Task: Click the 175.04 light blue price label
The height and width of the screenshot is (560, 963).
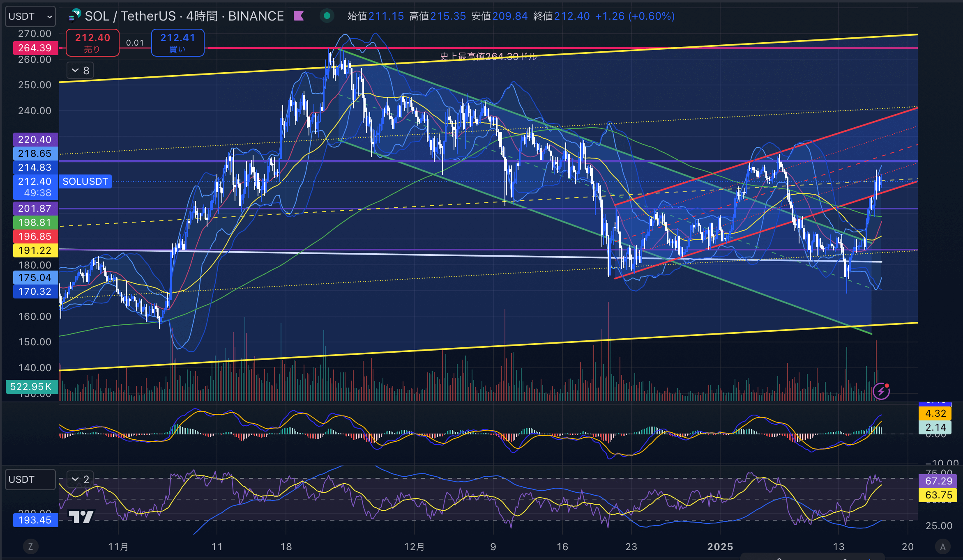Action: (35, 278)
